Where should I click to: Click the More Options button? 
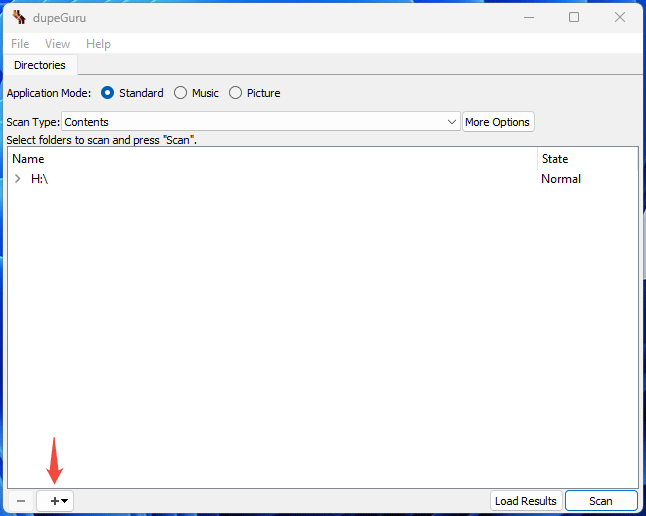point(498,122)
